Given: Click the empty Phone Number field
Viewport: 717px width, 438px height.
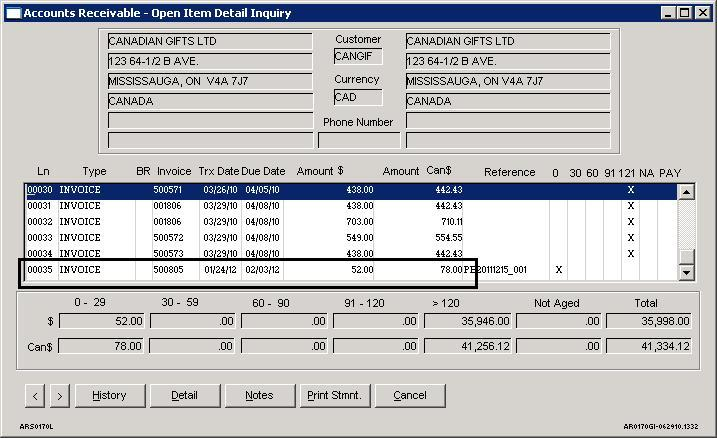Looking at the screenshot, I should tap(359, 140).
